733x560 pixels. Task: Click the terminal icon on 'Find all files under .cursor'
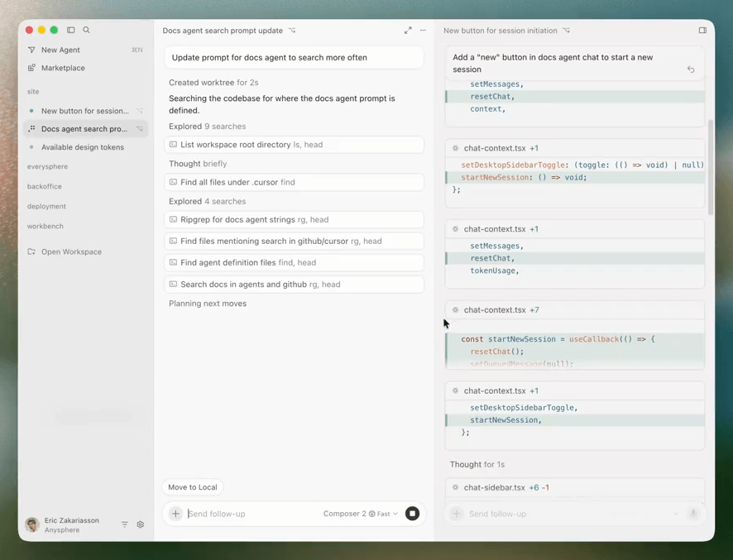coord(173,182)
